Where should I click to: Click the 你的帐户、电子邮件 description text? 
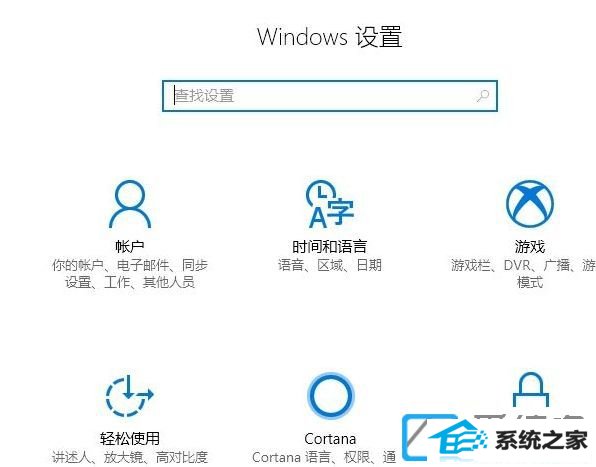click(130, 274)
